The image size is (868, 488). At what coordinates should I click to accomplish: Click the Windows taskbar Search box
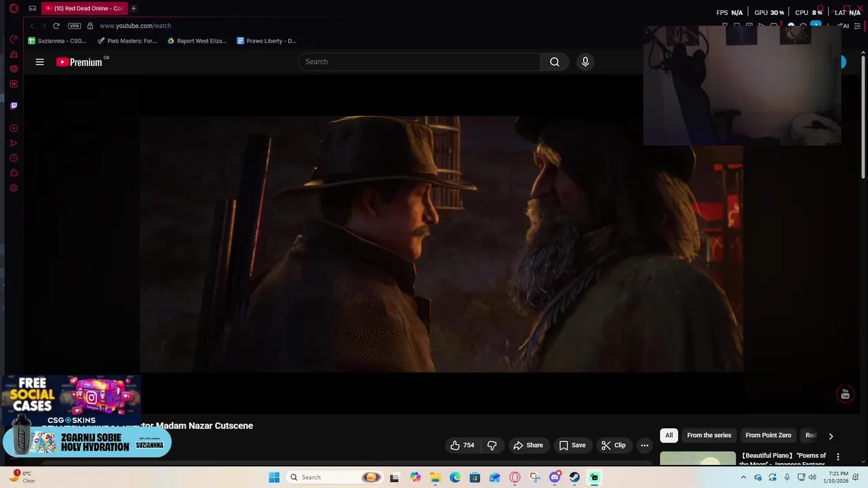click(334, 477)
